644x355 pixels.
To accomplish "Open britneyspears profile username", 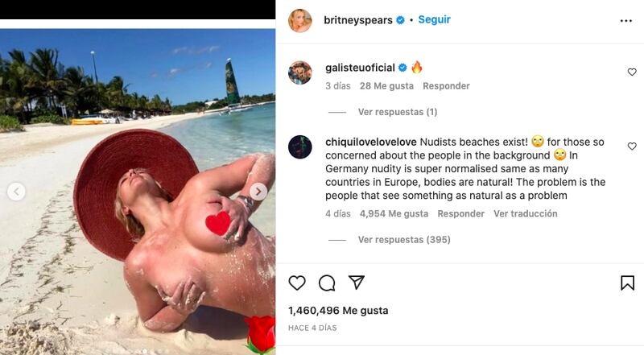I will (358, 20).
